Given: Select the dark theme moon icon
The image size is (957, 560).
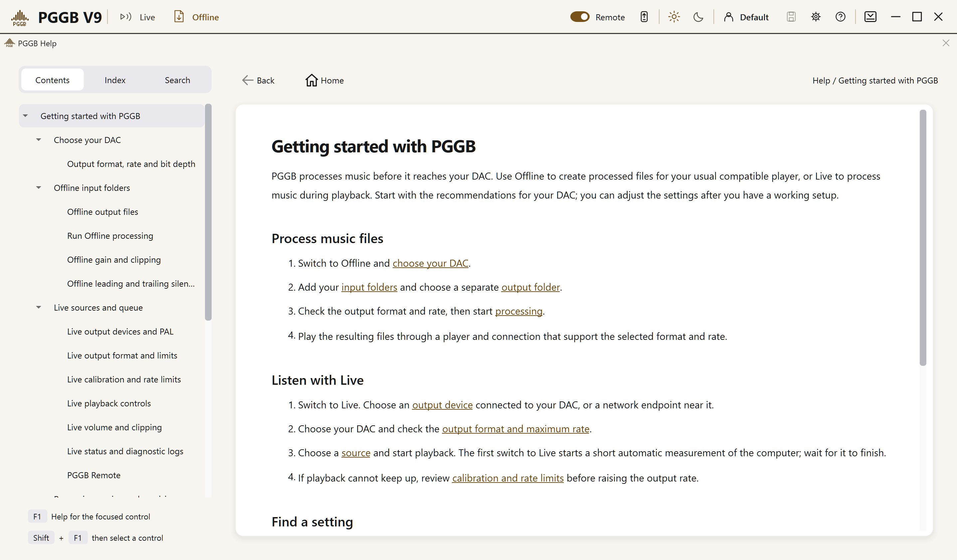Looking at the screenshot, I should pos(698,17).
